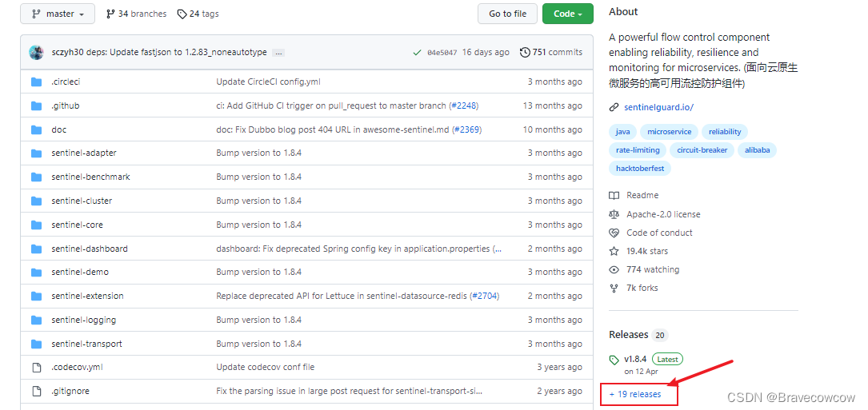Click the sczyh30 avatar image
The height and width of the screenshot is (410, 868).
tap(37, 52)
